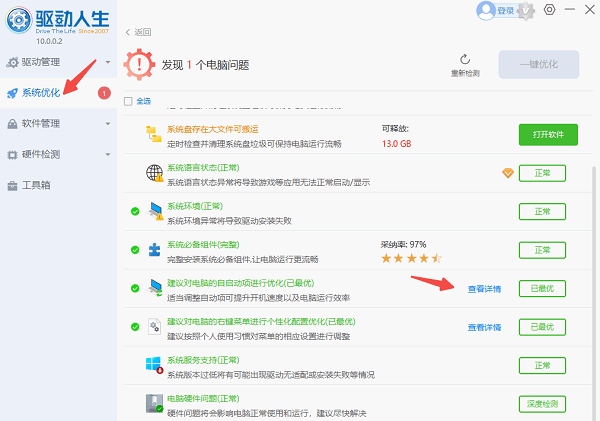Open the settings hexagon icon in title bar

[x=549, y=10]
